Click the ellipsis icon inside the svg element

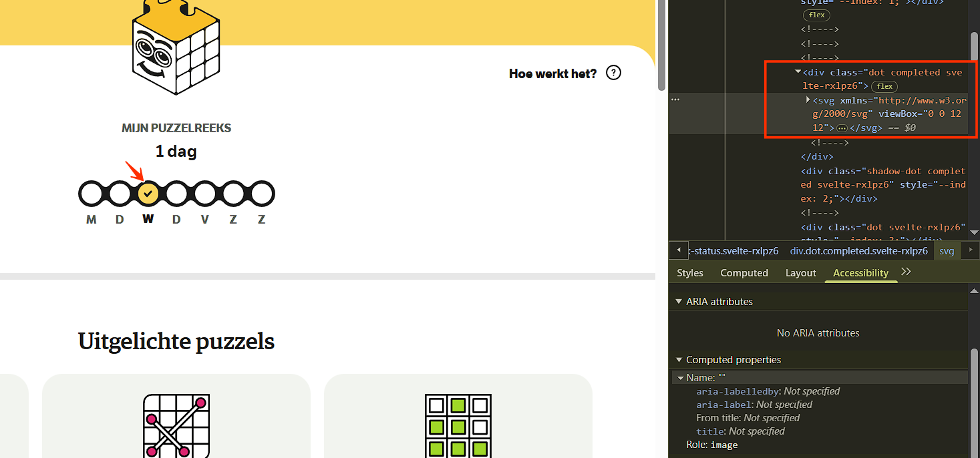tap(842, 128)
